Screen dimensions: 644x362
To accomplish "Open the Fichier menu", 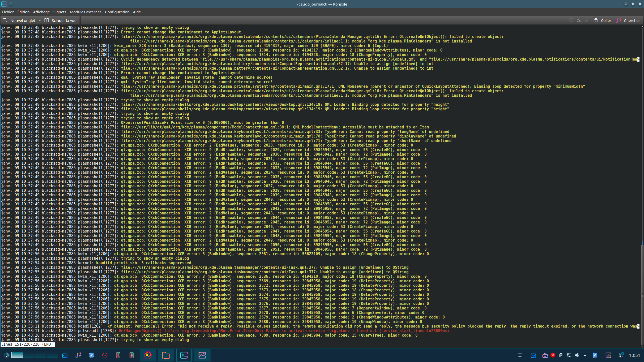I will tap(8, 12).
